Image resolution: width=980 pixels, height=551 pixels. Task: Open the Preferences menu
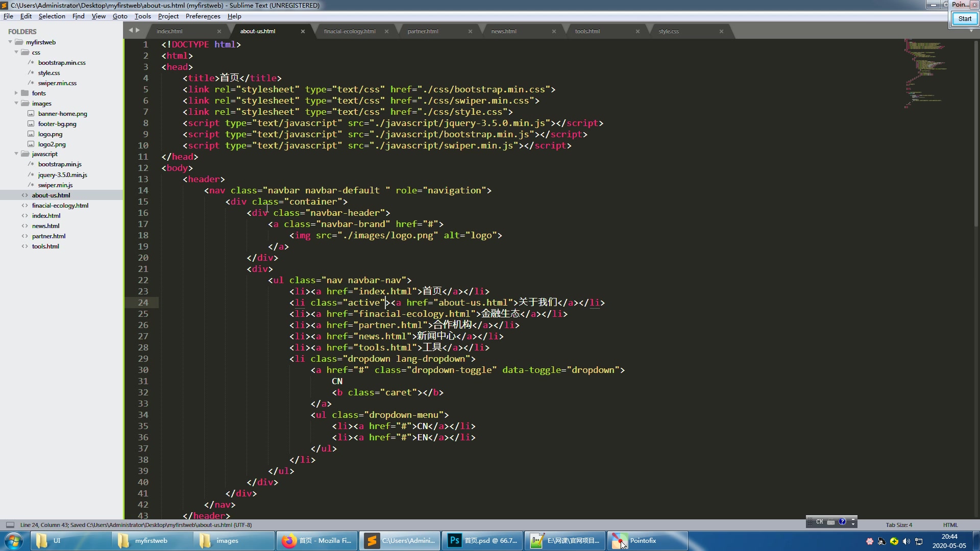[203, 16]
